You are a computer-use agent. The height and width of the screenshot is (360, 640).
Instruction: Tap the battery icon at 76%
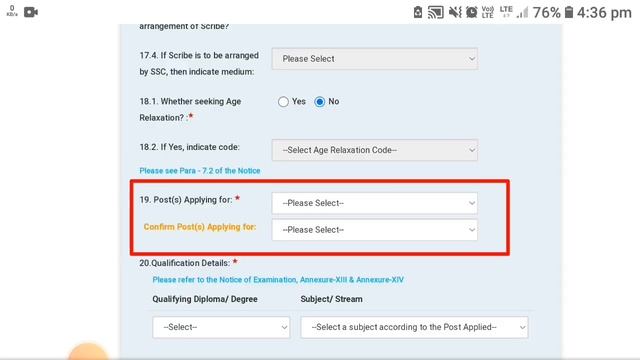point(569,12)
